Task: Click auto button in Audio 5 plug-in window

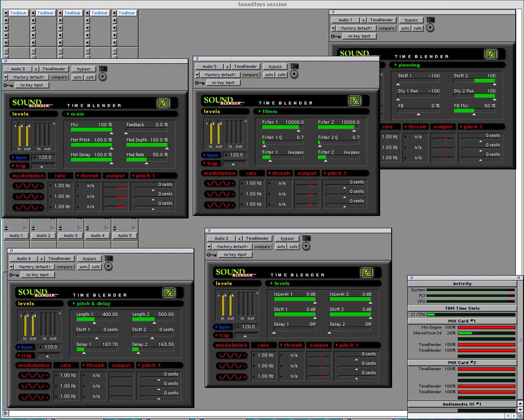Action: (x=269, y=75)
